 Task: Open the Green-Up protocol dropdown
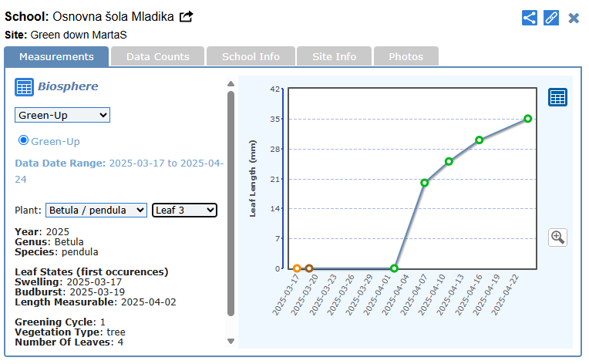[62, 115]
